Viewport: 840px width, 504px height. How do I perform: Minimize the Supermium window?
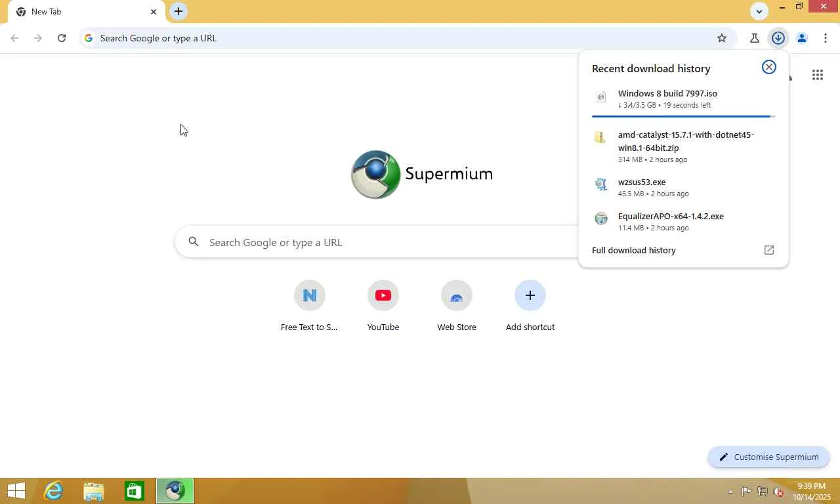(x=782, y=7)
